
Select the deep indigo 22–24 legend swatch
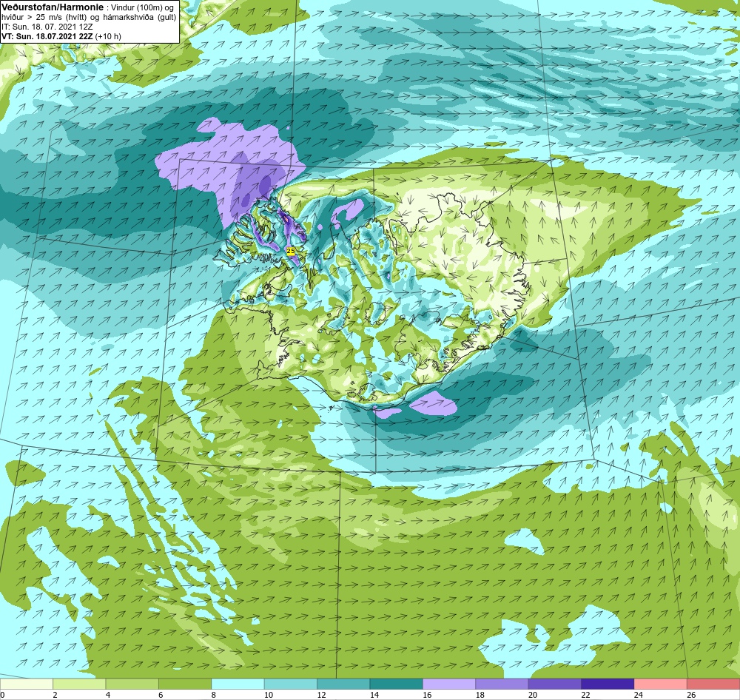608,684
